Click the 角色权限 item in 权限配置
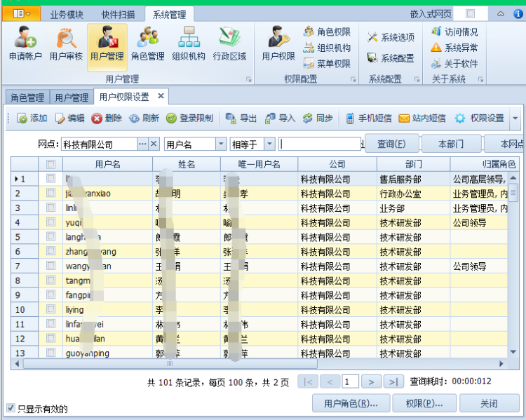Viewport: 526px width, 420px height. [x=327, y=32]
